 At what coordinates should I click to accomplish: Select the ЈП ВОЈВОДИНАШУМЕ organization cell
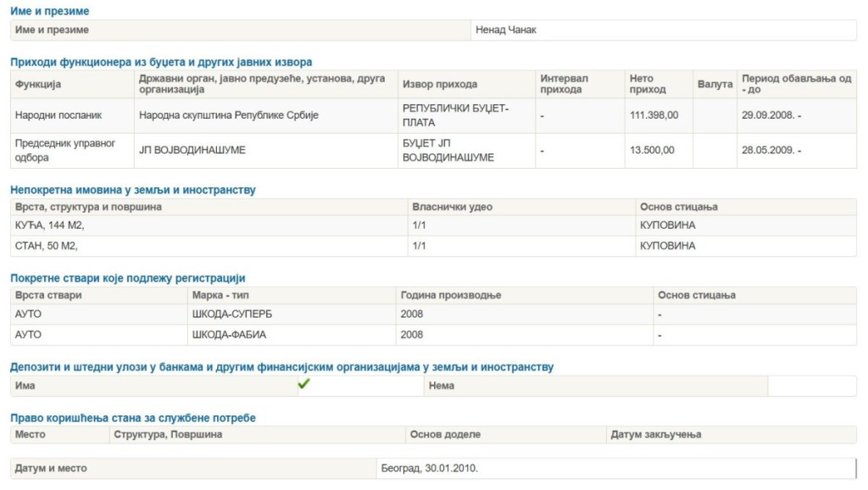click(192, 150)
